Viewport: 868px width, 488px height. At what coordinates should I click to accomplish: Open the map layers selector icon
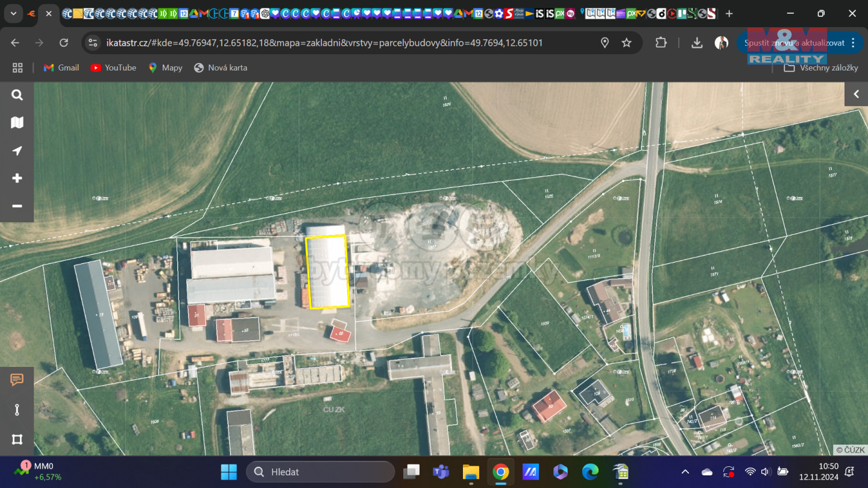pos(17,123)
